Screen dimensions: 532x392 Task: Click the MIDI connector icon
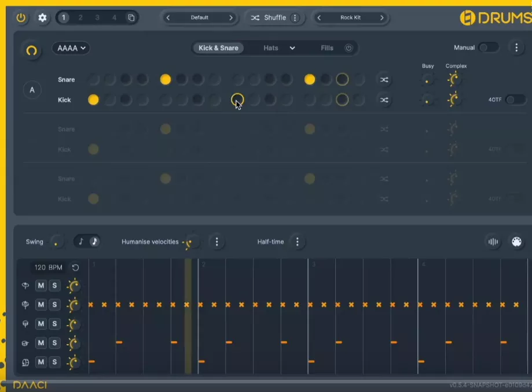point(516,242)
